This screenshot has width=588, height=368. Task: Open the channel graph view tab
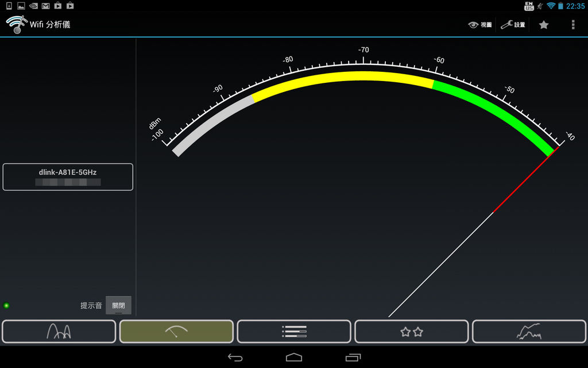click(x=59, y=332)
